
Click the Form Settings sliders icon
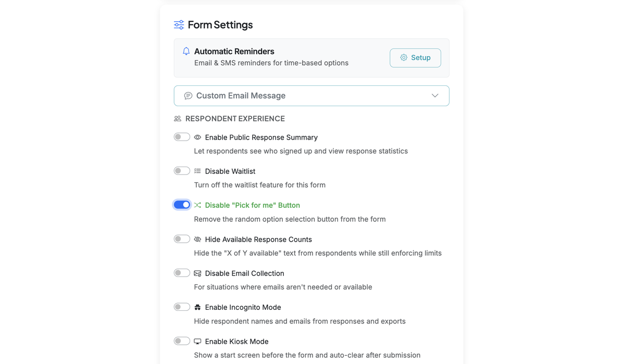(179, 24)
